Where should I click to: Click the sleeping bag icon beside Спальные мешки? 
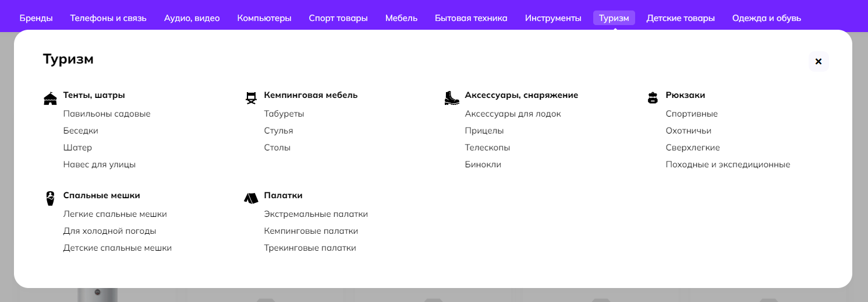point(50,198)
